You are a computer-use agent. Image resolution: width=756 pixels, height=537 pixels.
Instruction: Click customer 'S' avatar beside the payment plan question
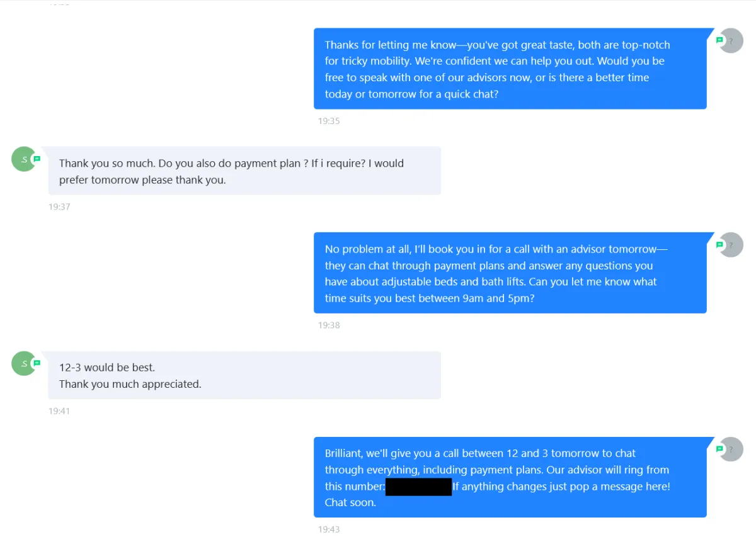click(x=23, y=159)
